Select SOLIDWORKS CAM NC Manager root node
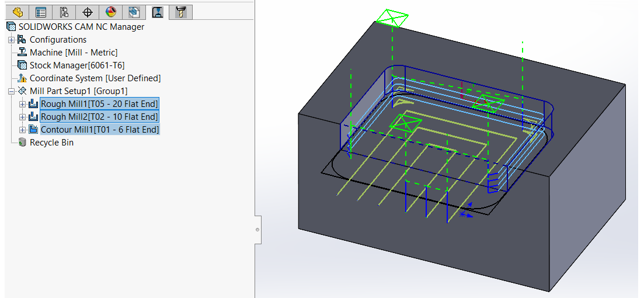 (81, 26)
